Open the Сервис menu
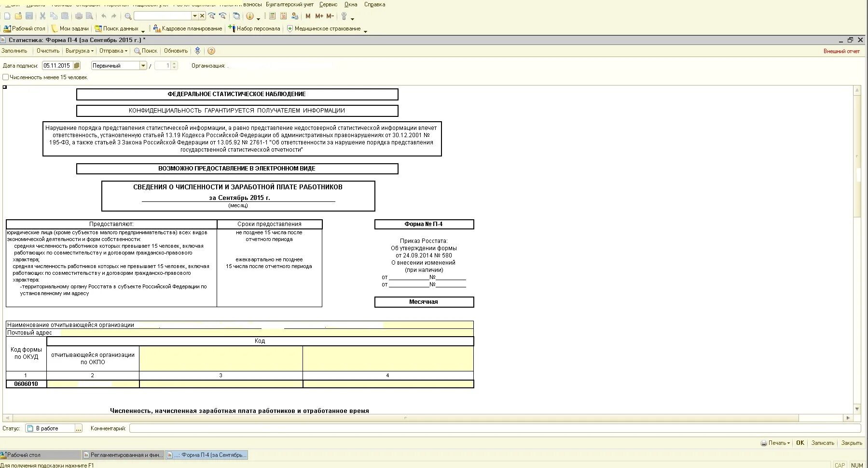 [x=328, y=4]
